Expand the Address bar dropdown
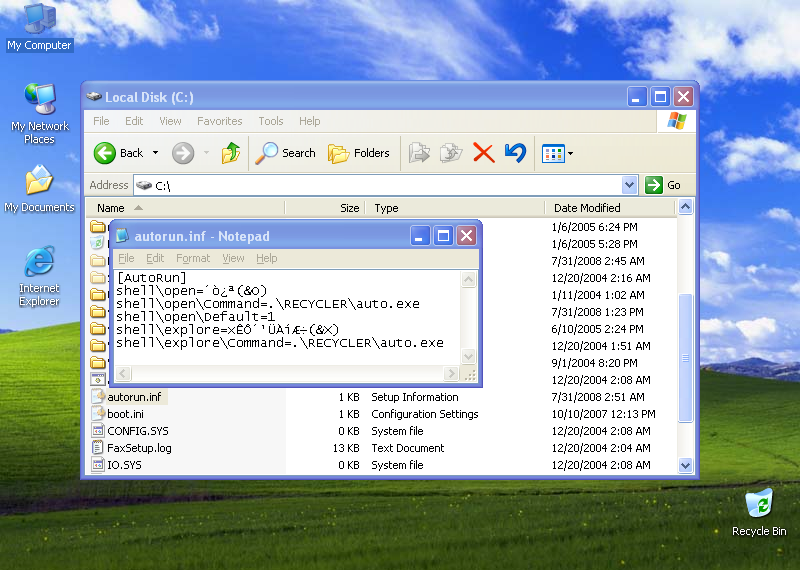 coord(630,185)
